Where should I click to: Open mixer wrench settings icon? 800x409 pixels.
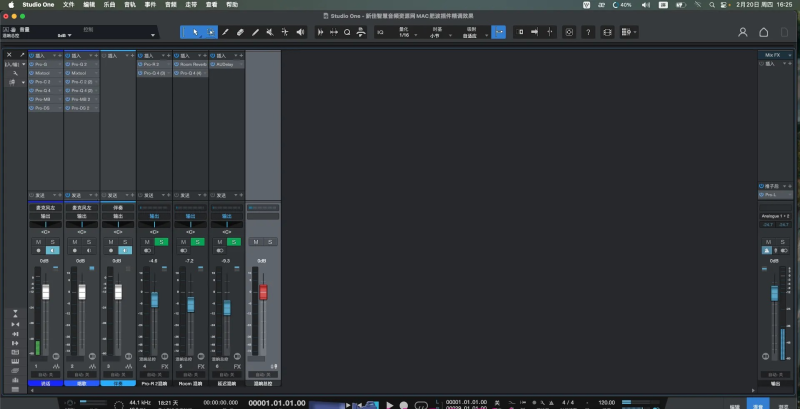tap(15, 73)
